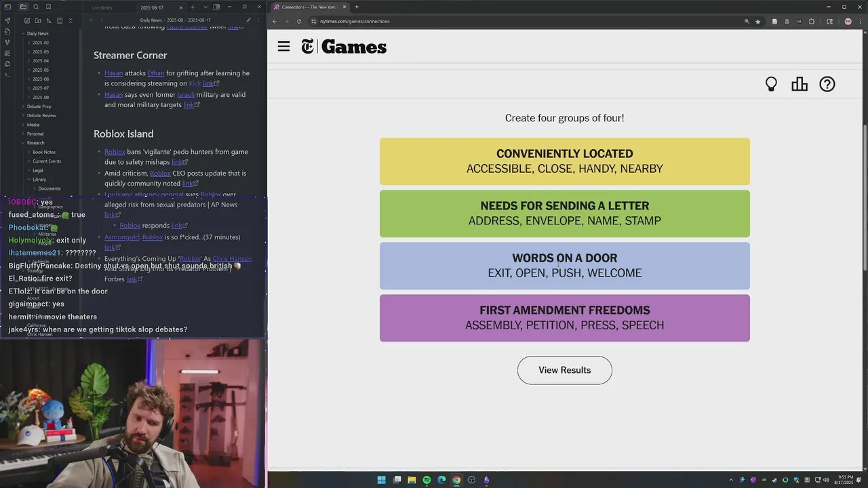Collapse the Research folder
This screenshot has height=488, width=868.
(x=23, y=143)
